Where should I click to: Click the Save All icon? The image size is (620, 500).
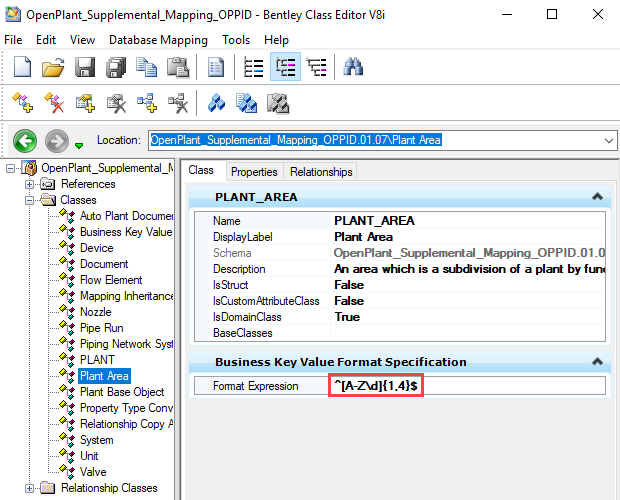coord(116,67)
